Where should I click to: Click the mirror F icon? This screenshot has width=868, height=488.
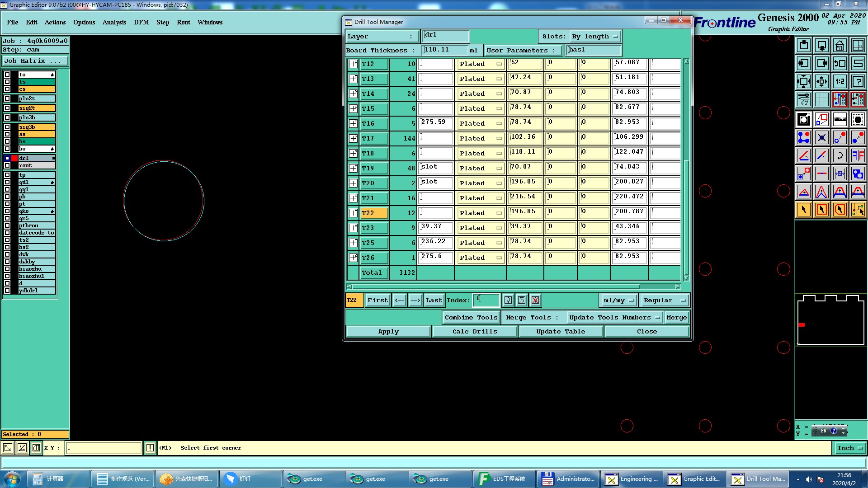click(858, 155)
